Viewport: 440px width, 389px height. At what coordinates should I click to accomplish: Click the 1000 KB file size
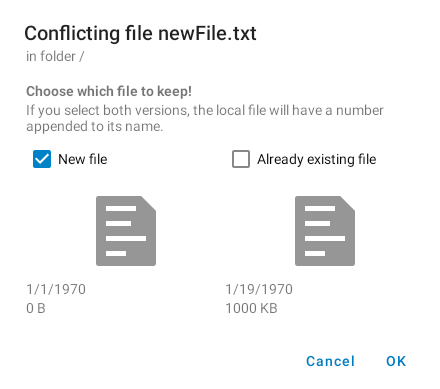[251, 308]
